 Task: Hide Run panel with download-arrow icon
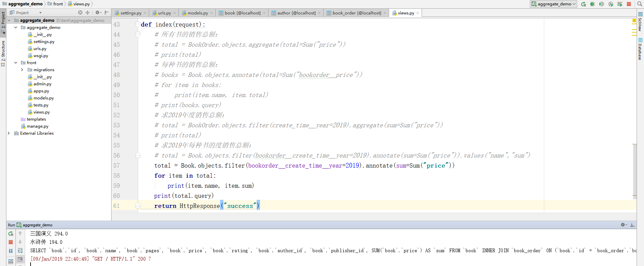(632, 225)
